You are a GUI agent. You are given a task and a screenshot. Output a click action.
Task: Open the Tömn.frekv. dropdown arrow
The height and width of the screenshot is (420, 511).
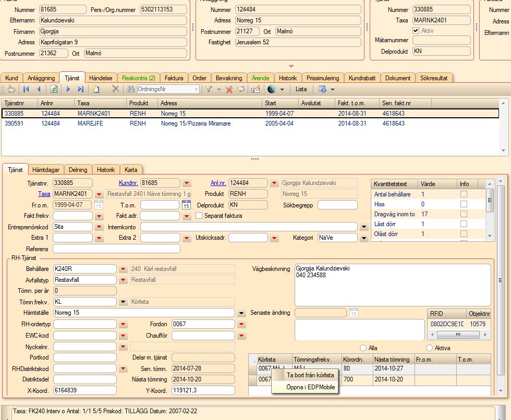tap(123, 302)
